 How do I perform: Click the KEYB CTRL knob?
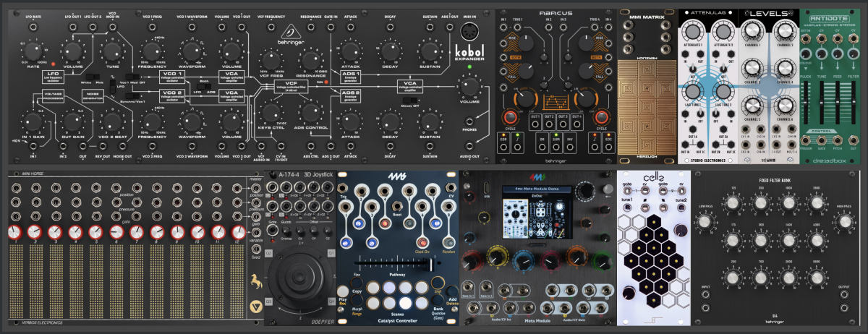point(271,111)
